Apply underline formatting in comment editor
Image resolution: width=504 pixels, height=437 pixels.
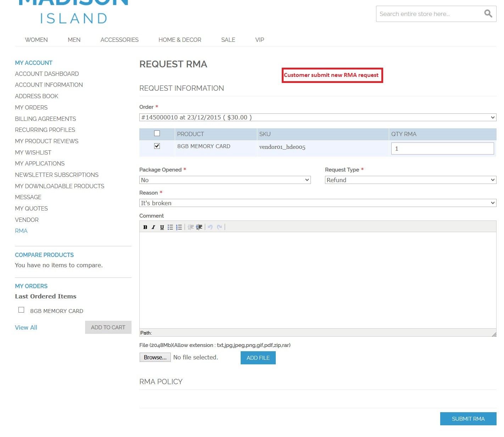[x=162, y=227]
